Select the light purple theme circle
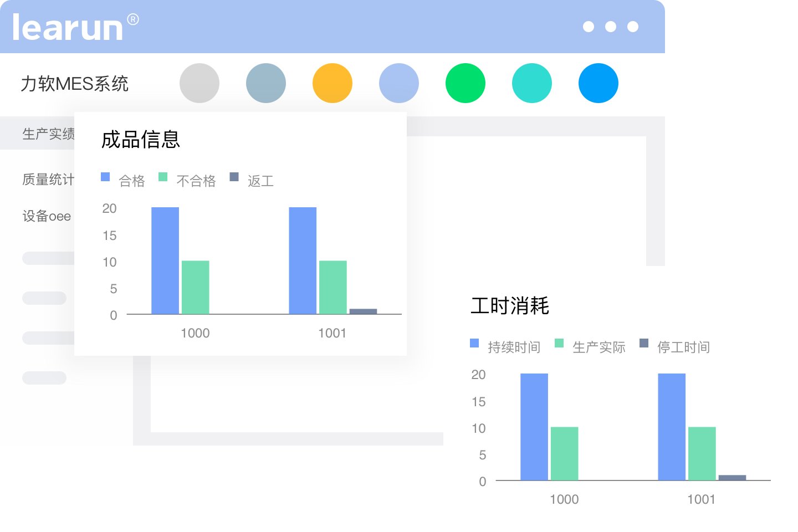798x532 pixels. (399, 83)
